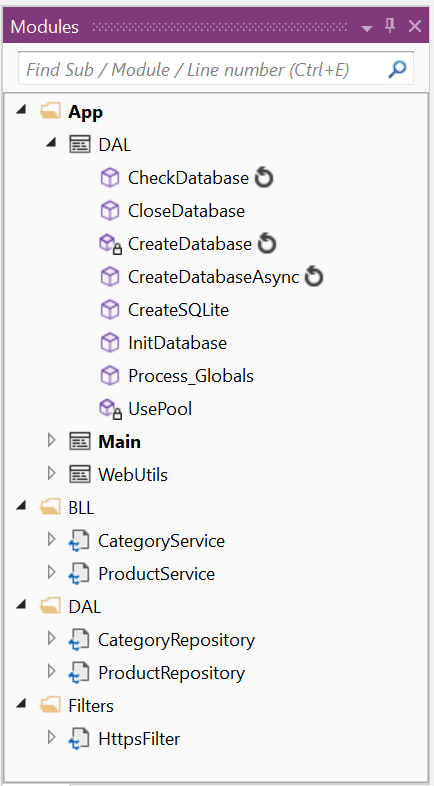
Task: Click the BLL folder icon
Action: tap(50, 508)
